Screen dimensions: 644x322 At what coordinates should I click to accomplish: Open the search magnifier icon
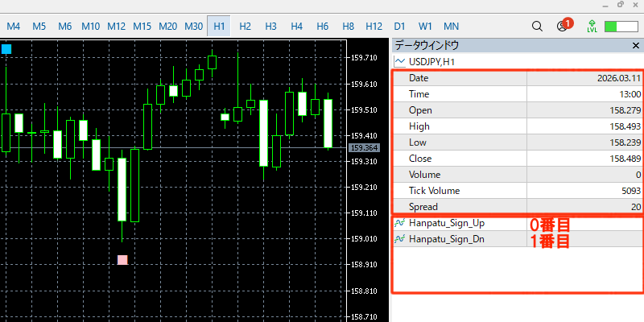click(x=537, y=26)
